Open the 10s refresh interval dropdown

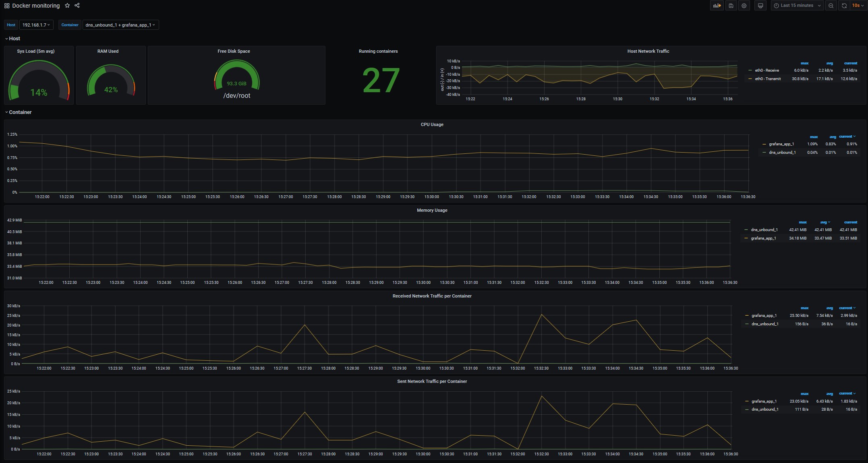(858, 6)
